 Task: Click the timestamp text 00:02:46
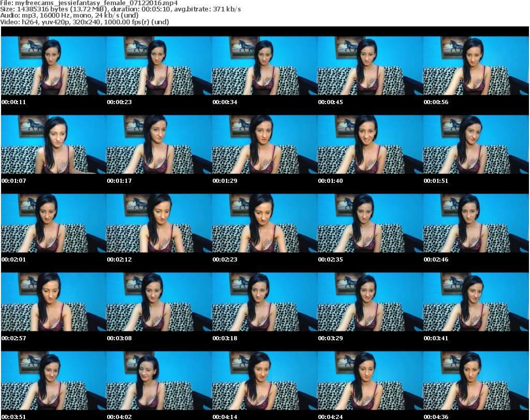pos(436,259)
